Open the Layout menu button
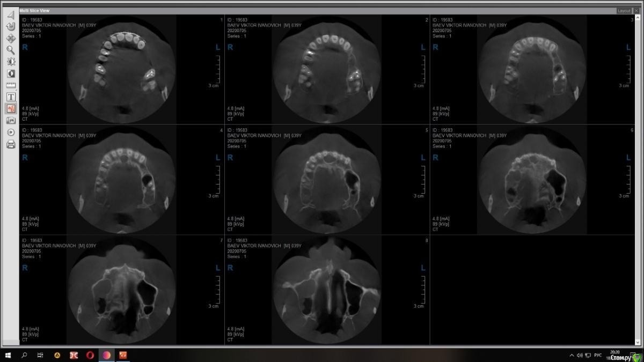Viewport: 644px width, 362px height. [624, 11]
